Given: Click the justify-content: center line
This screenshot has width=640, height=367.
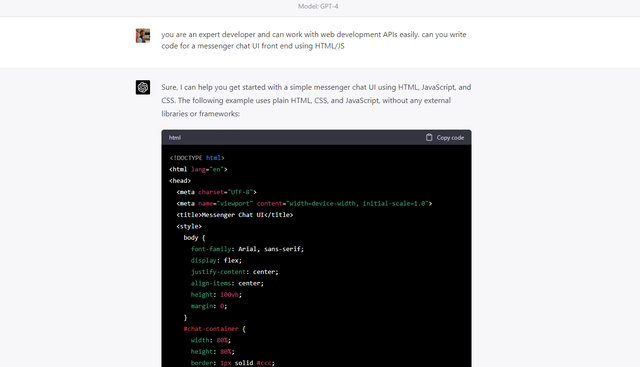Looking at the screenshot, I should point(235,272).
